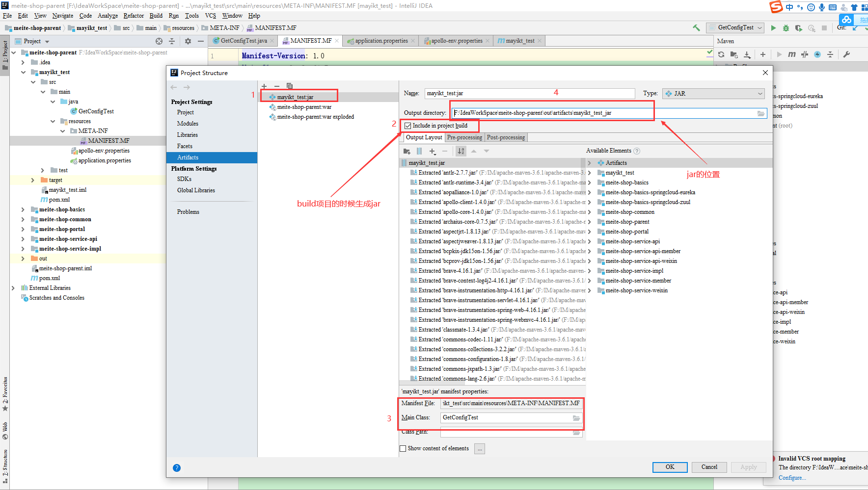Open Maven settings with the wrench icon
The height and width of the screenshot is (490, 868).
[x=846, y=54]
